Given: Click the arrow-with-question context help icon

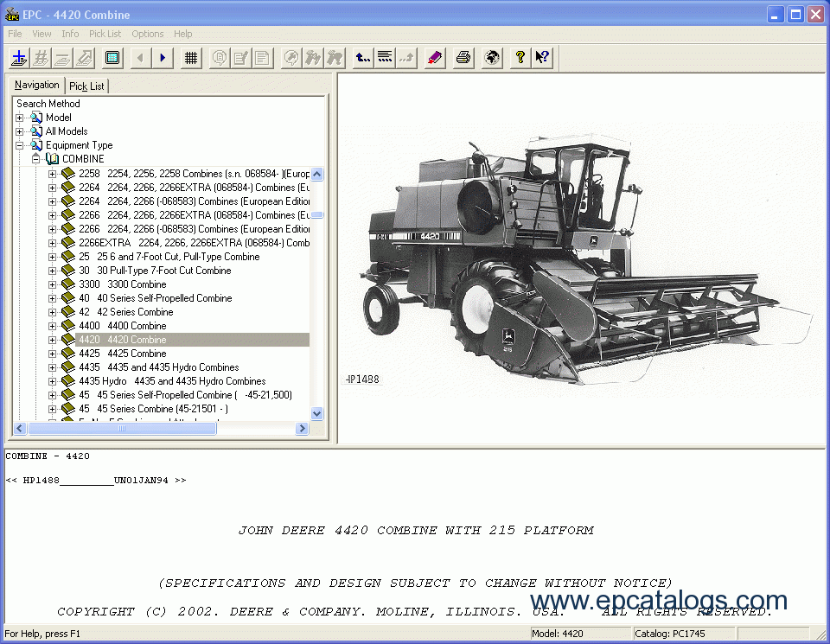Looking at the screenshot, I should 542,58.
